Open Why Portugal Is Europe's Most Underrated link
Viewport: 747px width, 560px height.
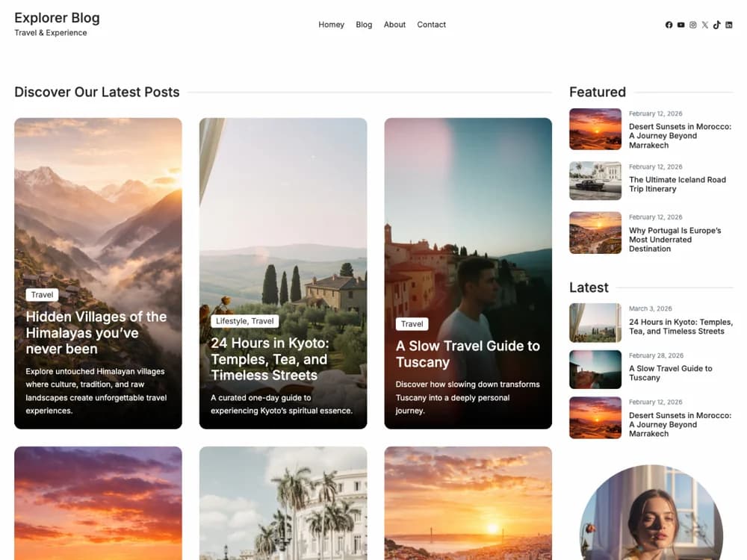(675, 240)
